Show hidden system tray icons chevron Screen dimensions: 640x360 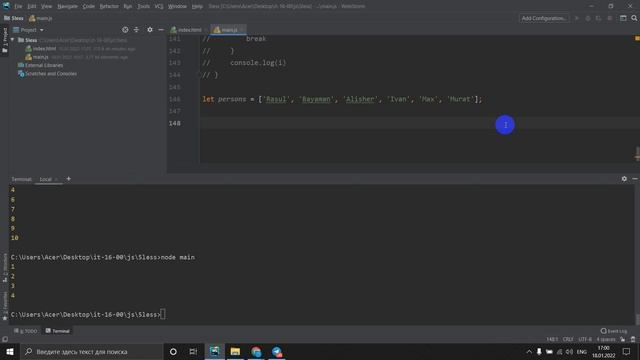pyautogui.click(x=529, y=351)
